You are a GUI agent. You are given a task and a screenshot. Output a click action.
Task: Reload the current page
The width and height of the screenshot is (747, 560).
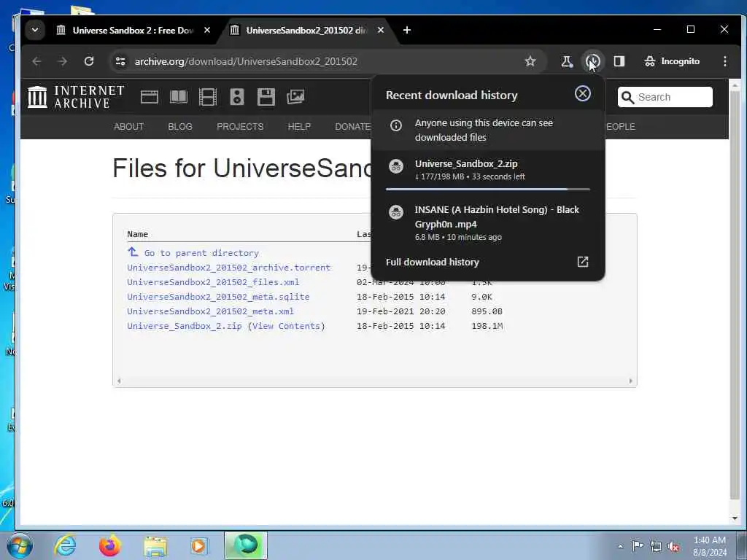88,61
